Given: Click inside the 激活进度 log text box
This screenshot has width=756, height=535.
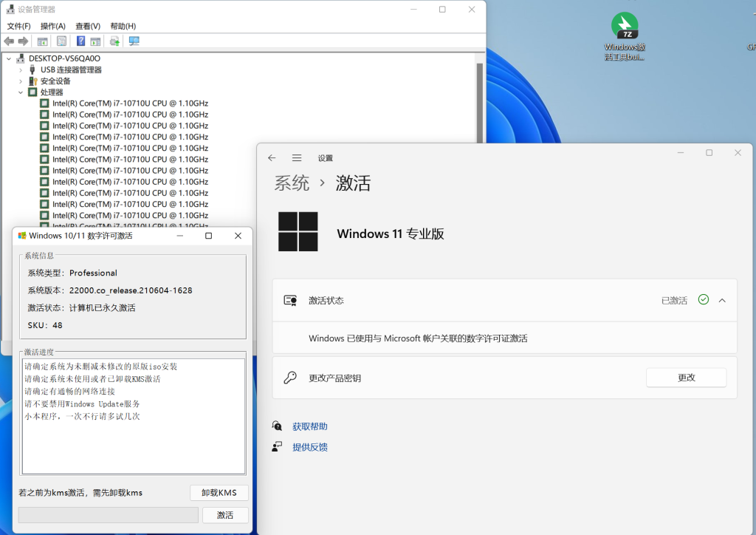Looking at the screenshot, I should coord(134,416).
